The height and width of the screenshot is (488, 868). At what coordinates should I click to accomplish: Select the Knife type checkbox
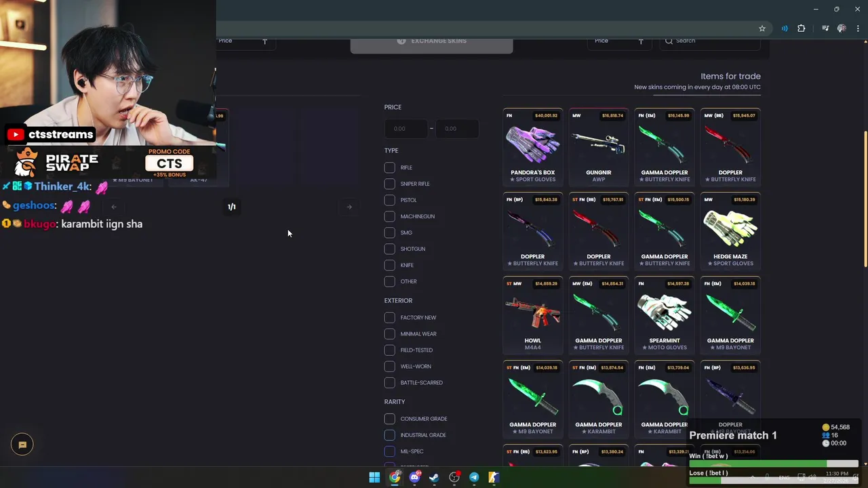[389, 265]
